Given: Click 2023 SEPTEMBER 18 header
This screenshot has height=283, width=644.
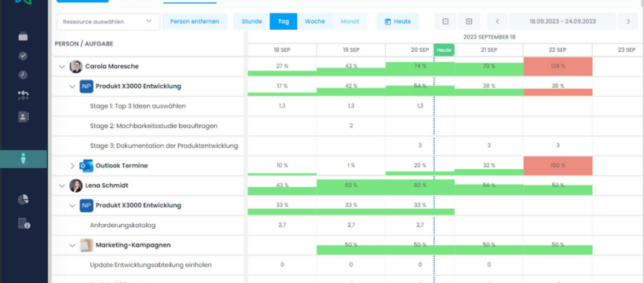Looking at the screenshot, I should (x=489, y=37).
